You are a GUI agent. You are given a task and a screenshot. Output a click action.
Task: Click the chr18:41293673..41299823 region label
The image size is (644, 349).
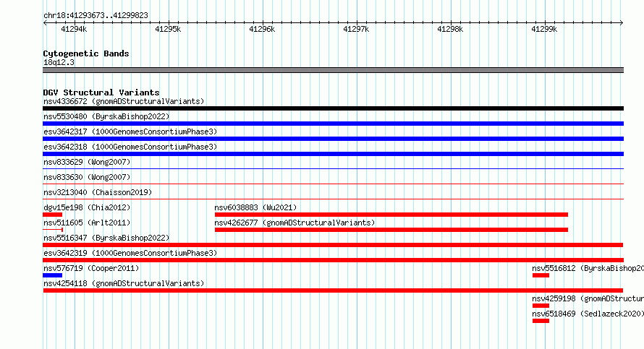tap(96, 15)
